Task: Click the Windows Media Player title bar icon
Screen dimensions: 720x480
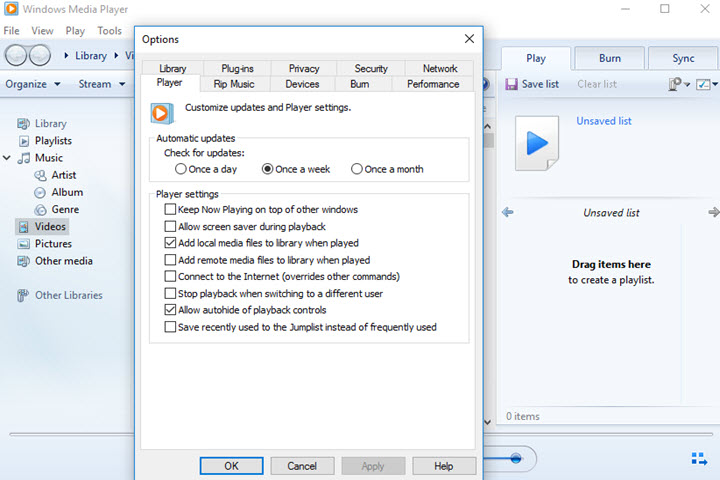Action: pyautogui.click(x=11, y=8)
